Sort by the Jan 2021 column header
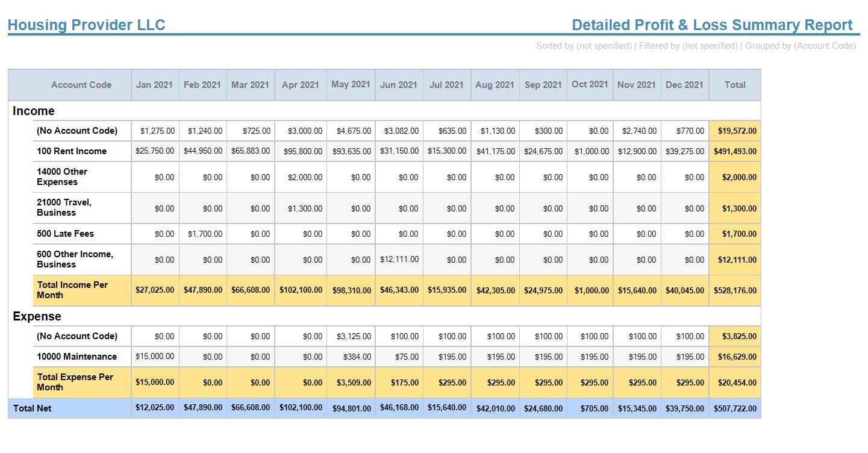The image size is (868, 453). pos(154,85)
